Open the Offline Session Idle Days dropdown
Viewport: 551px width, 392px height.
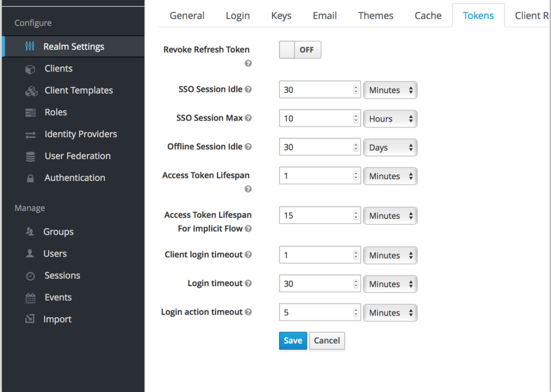pos(390,148)
